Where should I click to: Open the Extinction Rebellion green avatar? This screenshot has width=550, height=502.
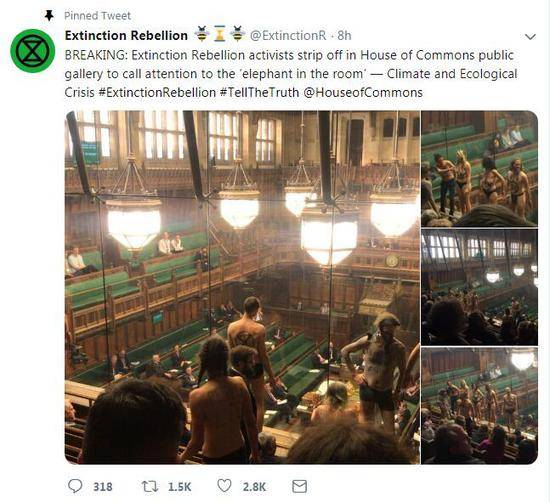[x=33, y=51]
